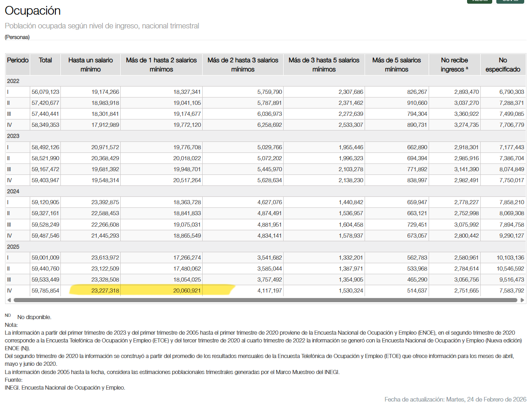Screen dimensions: 532x407
Task: Select the 2022 year group row
Action: pyautogui.click(x=266, y=81)
